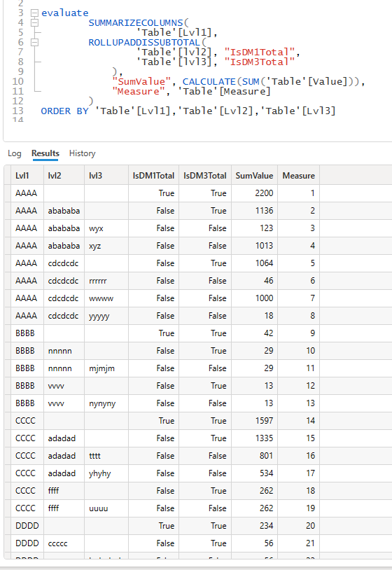The width and height of the screenshot is (392, 570).
Task: Collapse the evaluate code fold on line 3
Action: pos(34,13)
